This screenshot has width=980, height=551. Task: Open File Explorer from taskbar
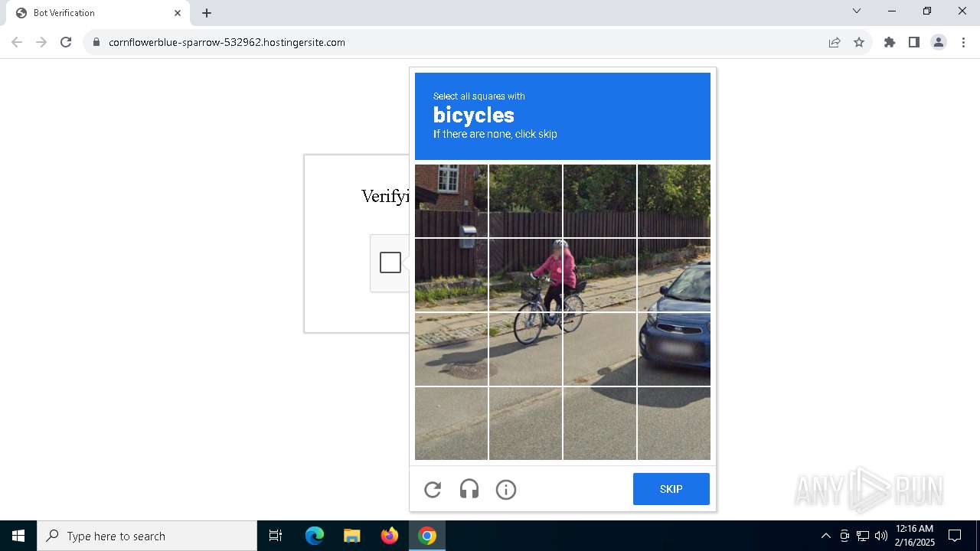click(x=351, y=536)
